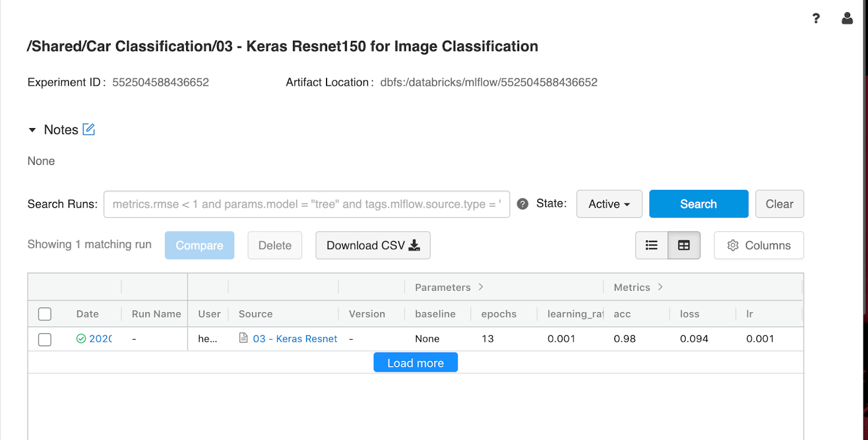Select the checkbox for the first run
Screen dimensions: 868x440
(45, 340)
